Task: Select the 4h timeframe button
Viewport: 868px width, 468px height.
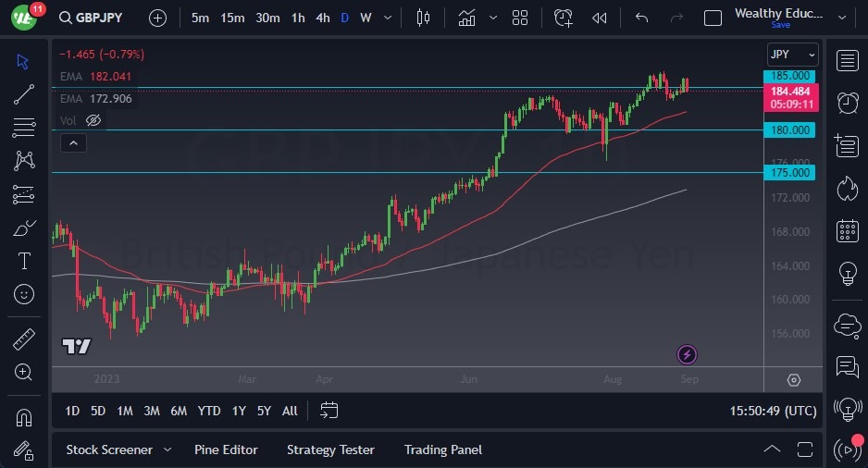Action: tap(322, 18)
